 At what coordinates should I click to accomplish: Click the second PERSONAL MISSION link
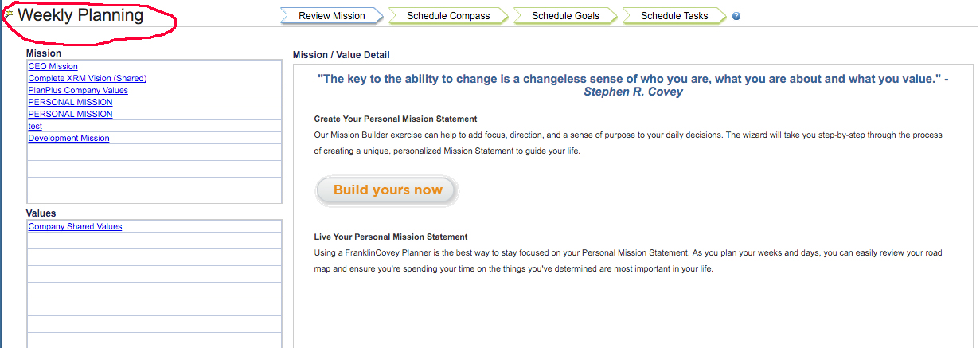pos(70,114)
